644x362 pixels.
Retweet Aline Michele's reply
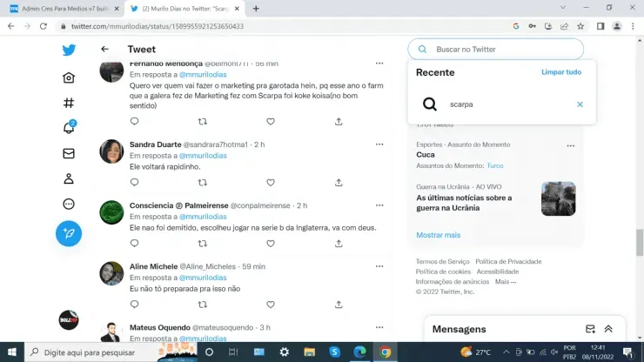[x=203, y=305]
